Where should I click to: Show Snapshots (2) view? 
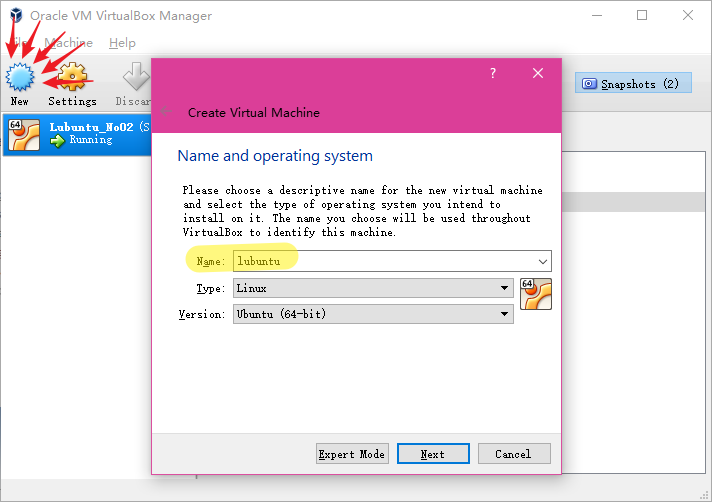[x=631, y=84]
